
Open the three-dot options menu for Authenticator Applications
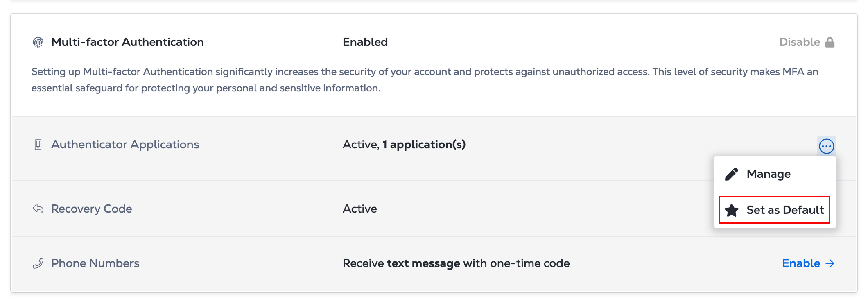point(827,146)
